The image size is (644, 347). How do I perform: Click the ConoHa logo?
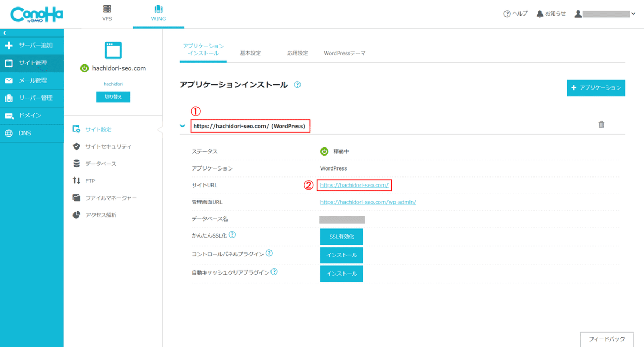[36, 14]
